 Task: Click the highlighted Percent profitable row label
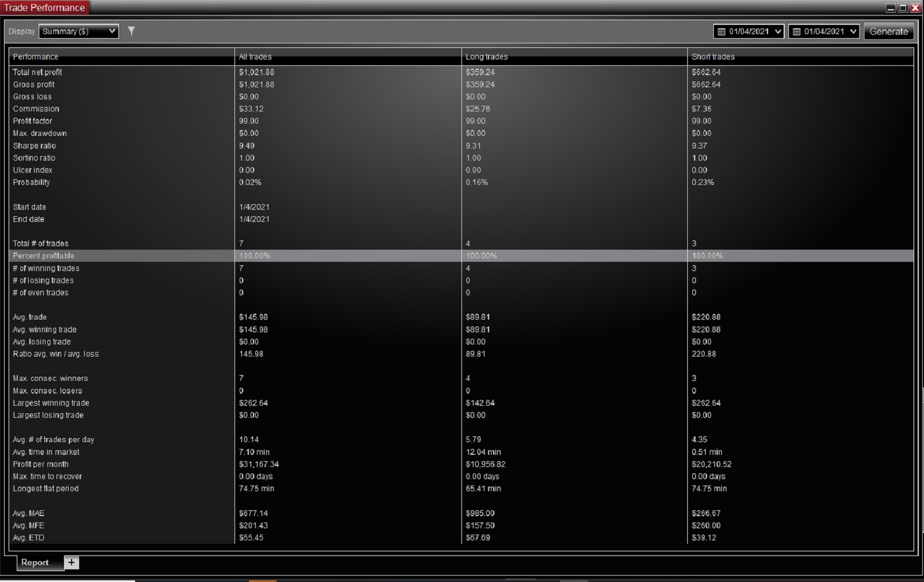43,255
